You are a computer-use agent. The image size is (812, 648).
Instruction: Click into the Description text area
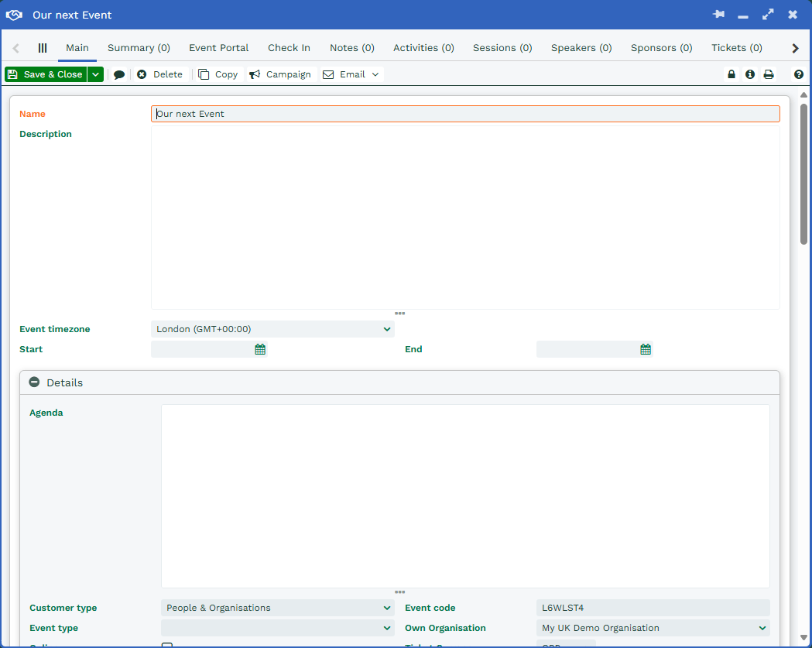(465, 218)
